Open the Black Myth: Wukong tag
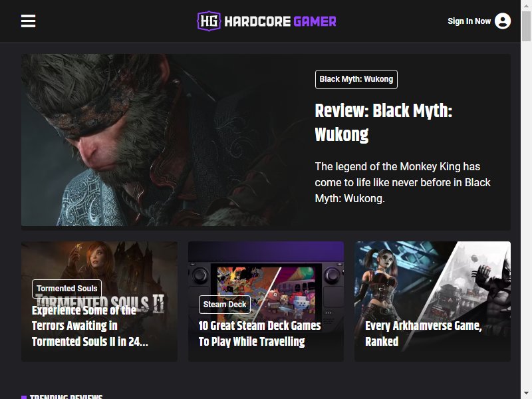 click(x=356, y=79)
